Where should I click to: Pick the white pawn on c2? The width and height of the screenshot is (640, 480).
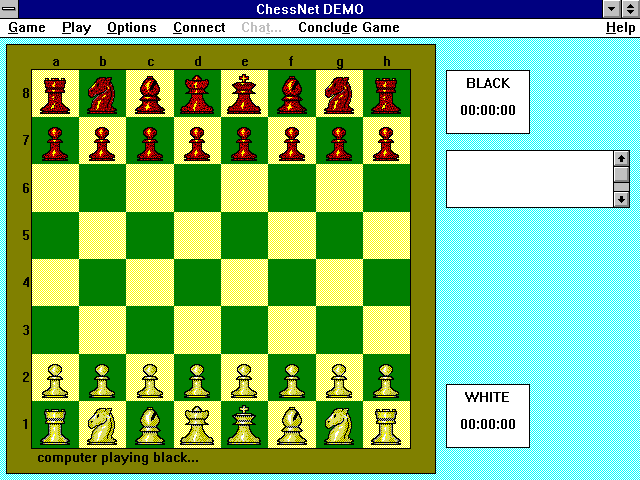[x=150, y=381]
